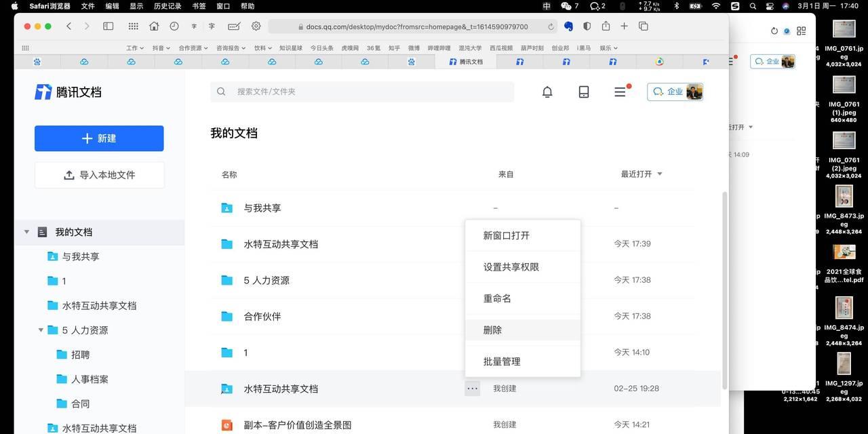Switch to the 腾讯文档 browser tab
The height and width of the screenshot is (434, 868).
(x=466, y=62)
